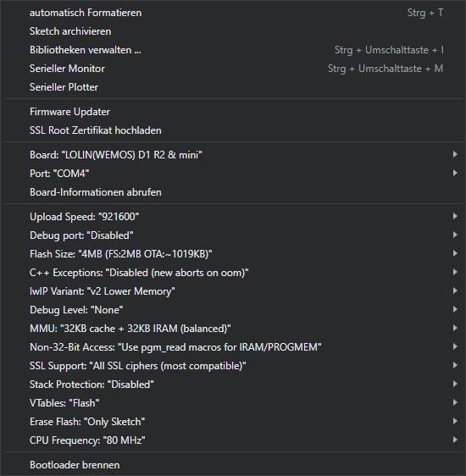Click Board-Informationen abrufen

pyautogui.click(x=233, y=192)
